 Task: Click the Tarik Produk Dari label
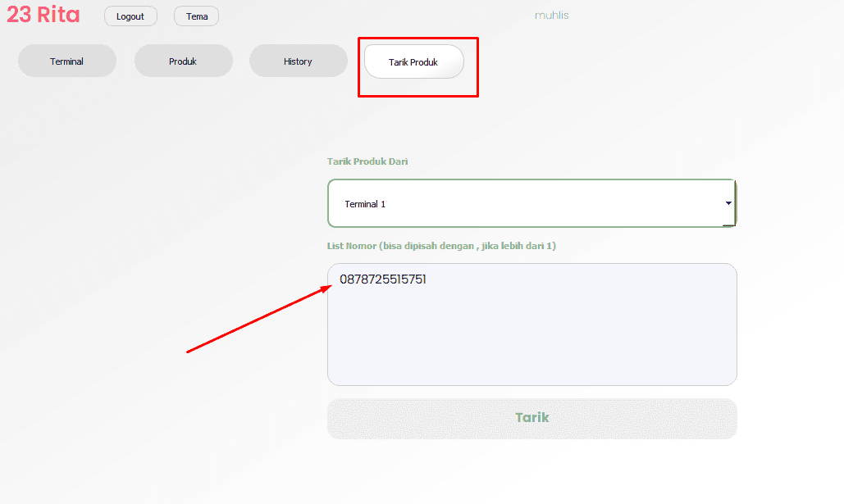point(367,161)
